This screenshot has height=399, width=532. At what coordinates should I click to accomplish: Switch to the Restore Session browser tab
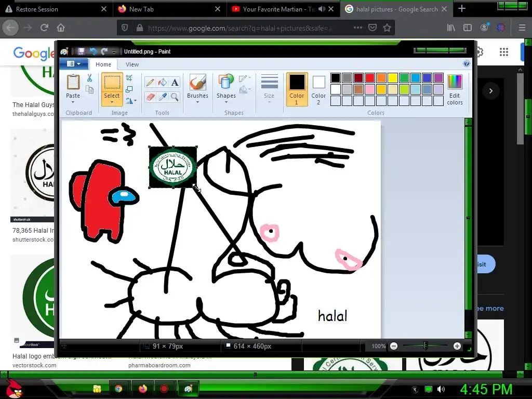click(56, 9)
